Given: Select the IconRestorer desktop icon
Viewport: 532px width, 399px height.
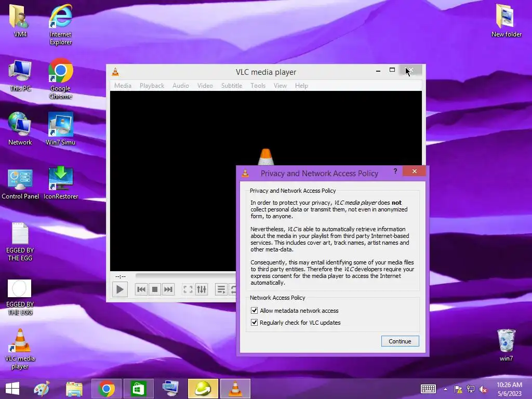Looking at the screenshot, I should pyautogui.click(x=61, y=183).
